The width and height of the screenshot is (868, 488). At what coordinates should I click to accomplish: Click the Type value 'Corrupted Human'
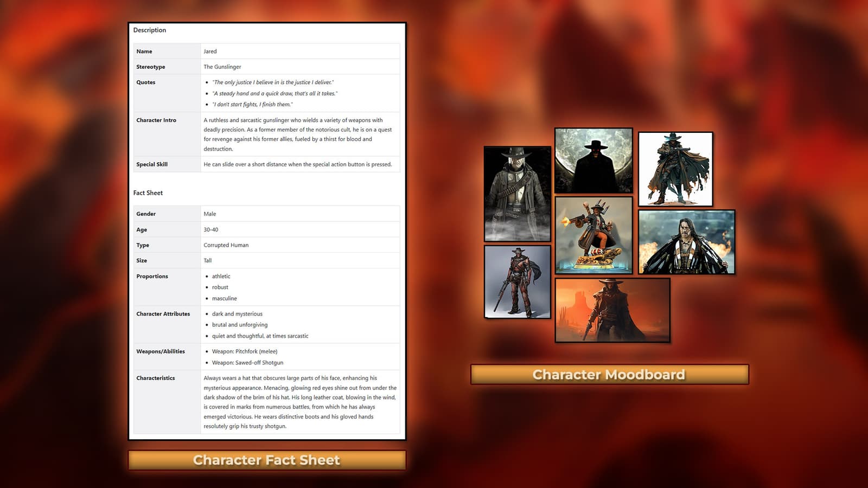pos(226,245)
